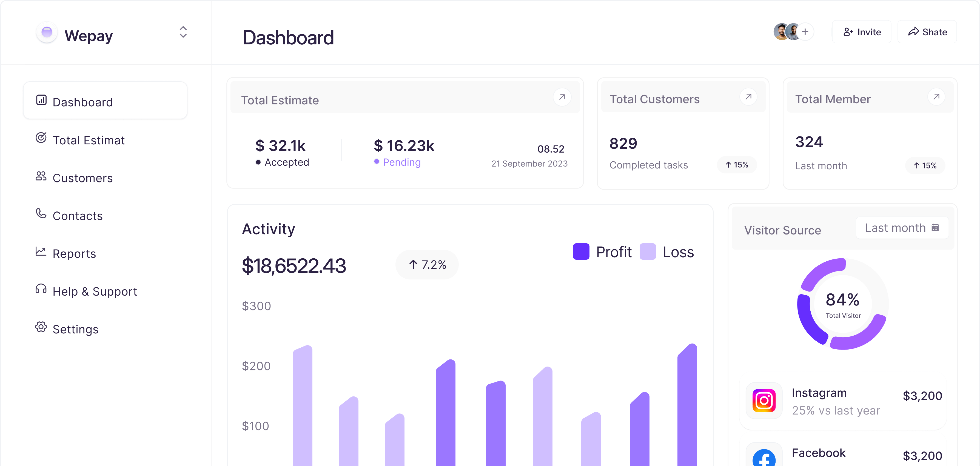This screenshot has height=466, width=980.
Task: Open Total Member card arrow icon
Action: click(936, 97)
